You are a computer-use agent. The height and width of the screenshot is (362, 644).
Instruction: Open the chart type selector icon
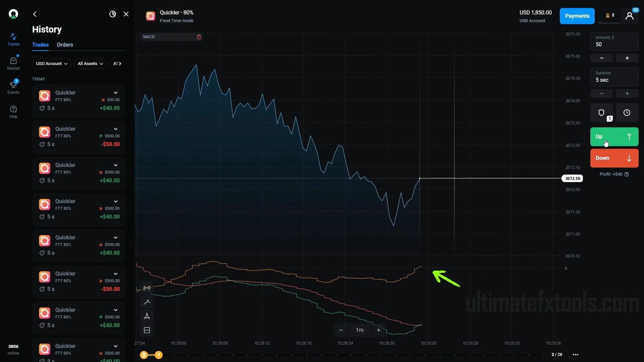[x=147, y=302]
